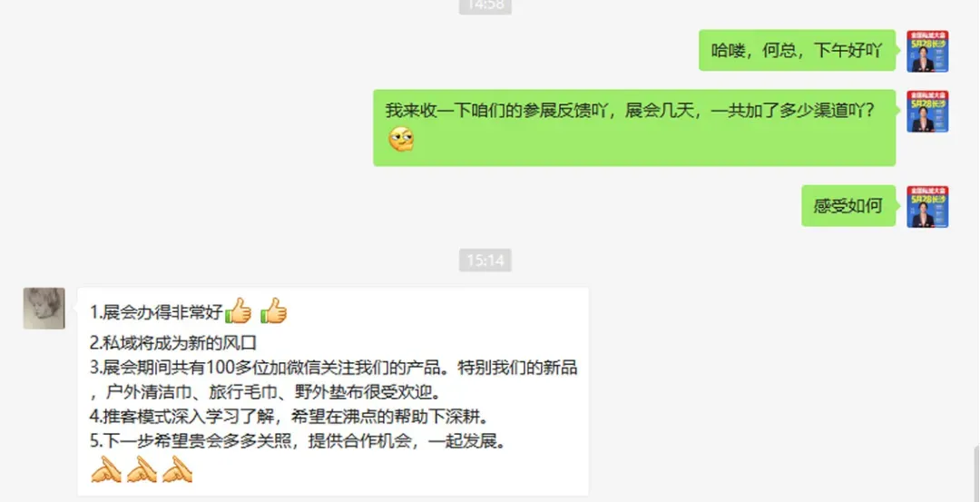
Task: Select the "我来收一下咱们的参展反馈" message bubble
Action: click(634, 128)
